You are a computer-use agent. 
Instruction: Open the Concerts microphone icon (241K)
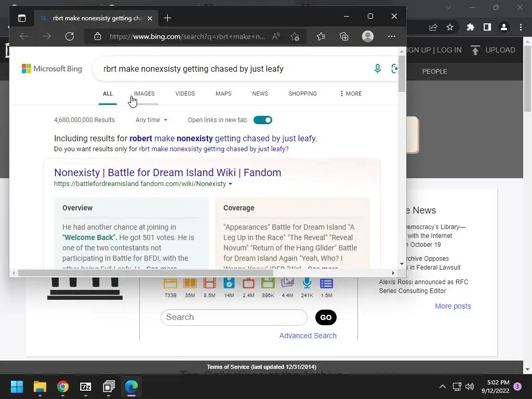pyautogui.click(x=307, y=284)
